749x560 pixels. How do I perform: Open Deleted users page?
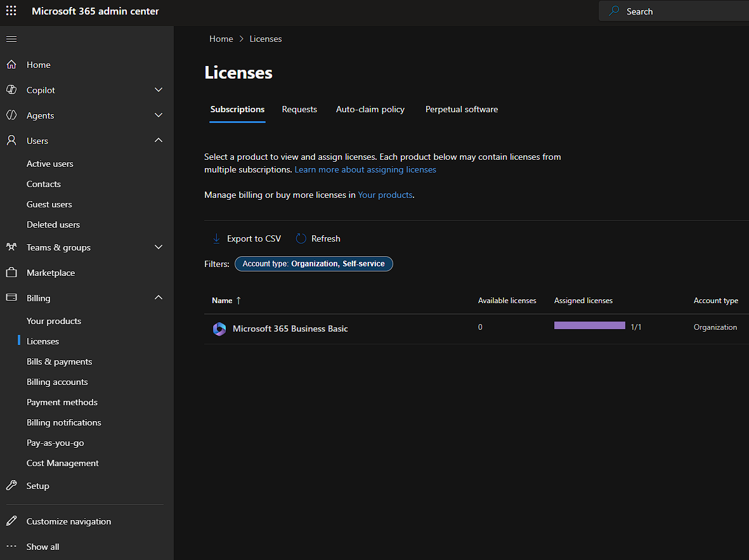(x=53, y=225)
